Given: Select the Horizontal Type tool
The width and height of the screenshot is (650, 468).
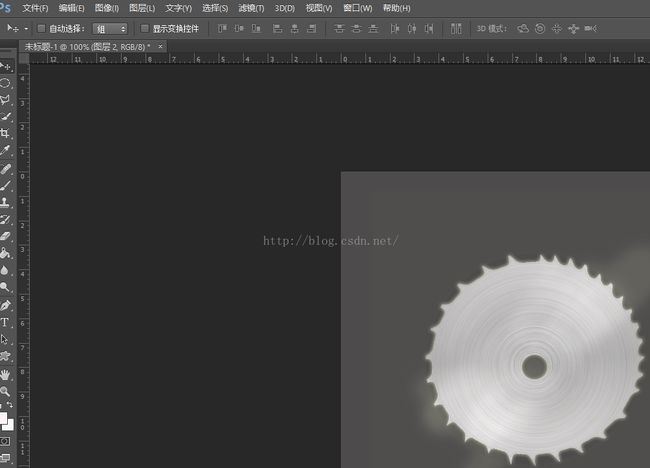Looking at the screenshot, I should (x=6, y=322).
